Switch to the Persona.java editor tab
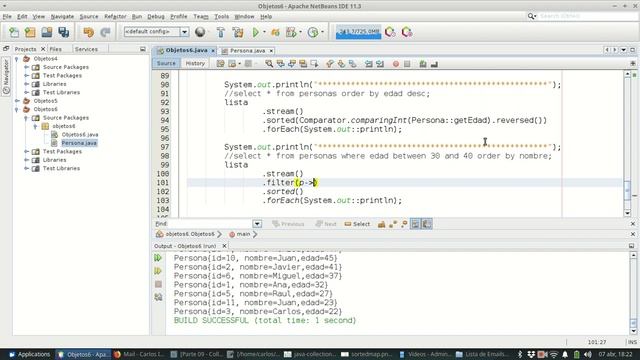 247,51
